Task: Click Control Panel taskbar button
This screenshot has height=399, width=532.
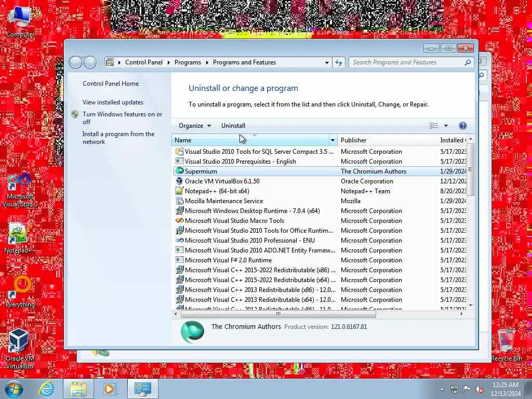Action: [143, 389]
